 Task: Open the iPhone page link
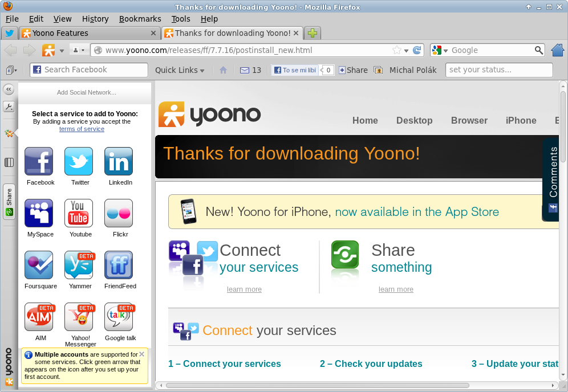(521, 121)
